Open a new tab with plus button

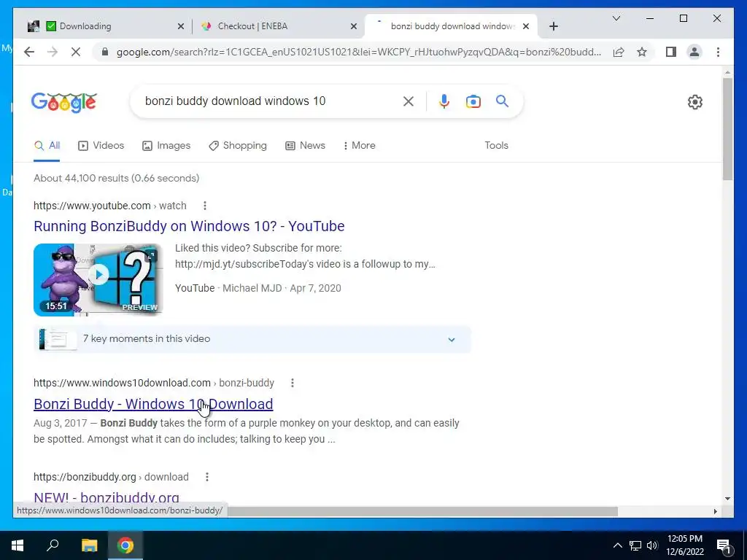coord(553,26)
